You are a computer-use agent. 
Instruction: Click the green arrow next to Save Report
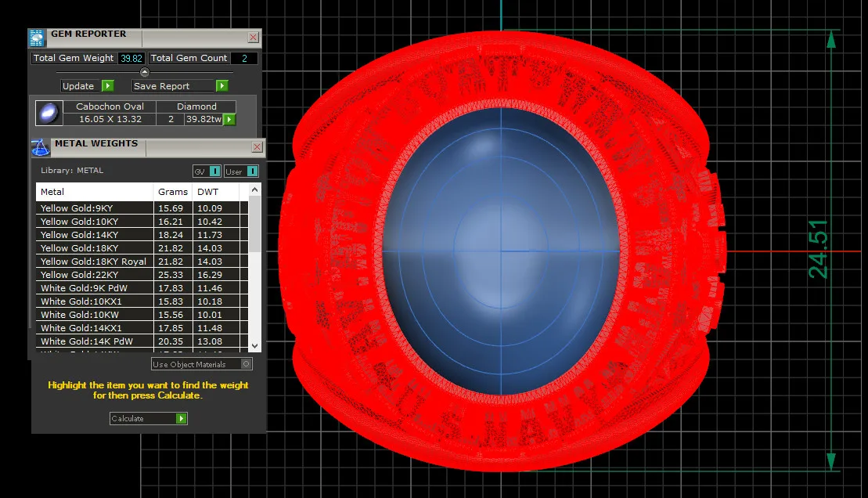point(222,86)
